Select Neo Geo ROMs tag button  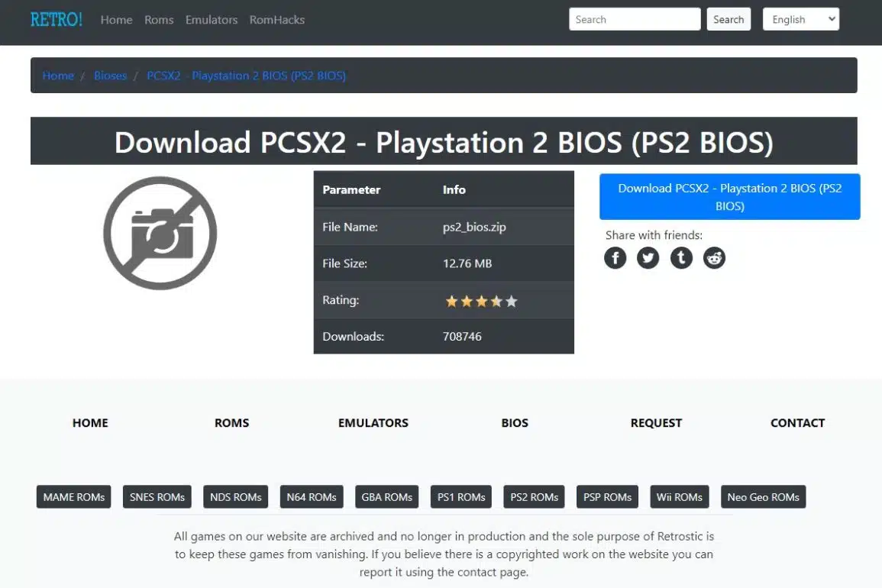(x=764, y=497)
